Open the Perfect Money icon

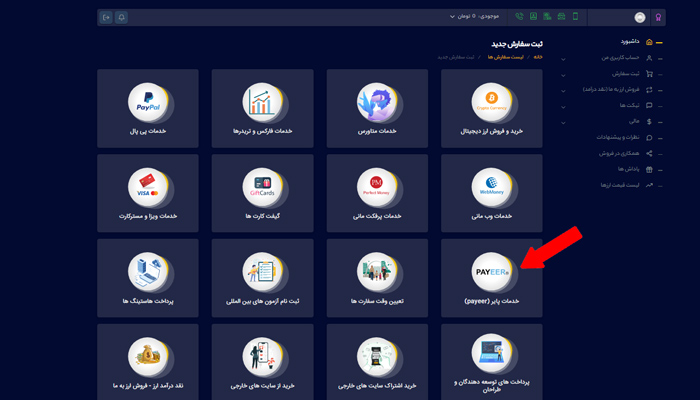pyautogui.click(x=377, y=188)
